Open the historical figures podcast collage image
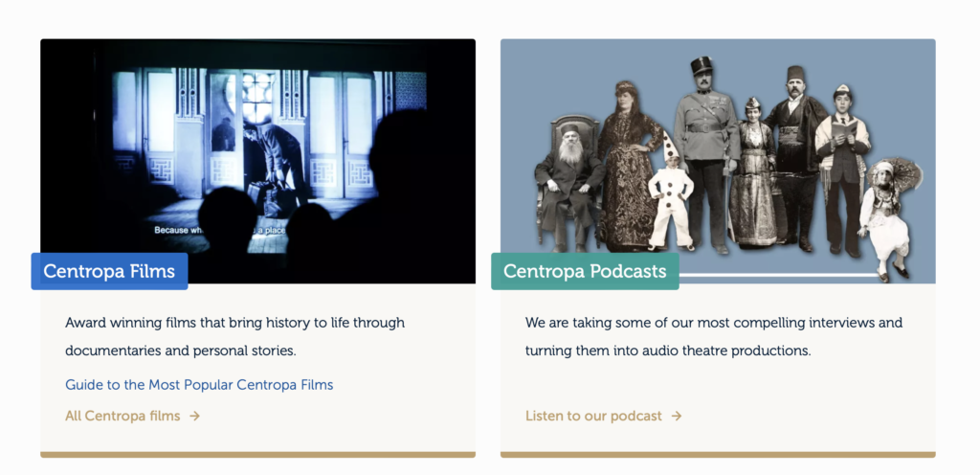The image size is (980, 475). (718, 161)
